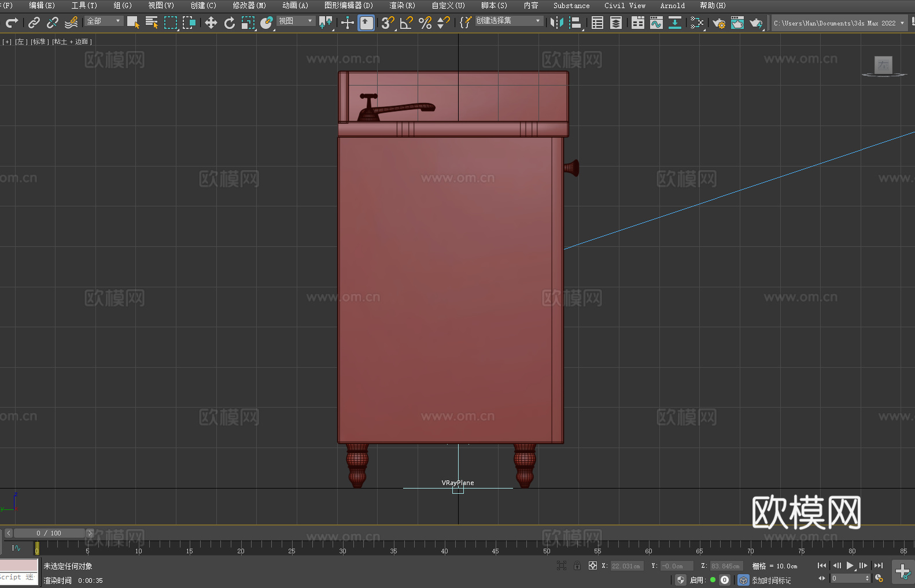Viewport: 915px width, 588px height.
Task: Open the 工具(T) menu
Action: pos(84,5)
